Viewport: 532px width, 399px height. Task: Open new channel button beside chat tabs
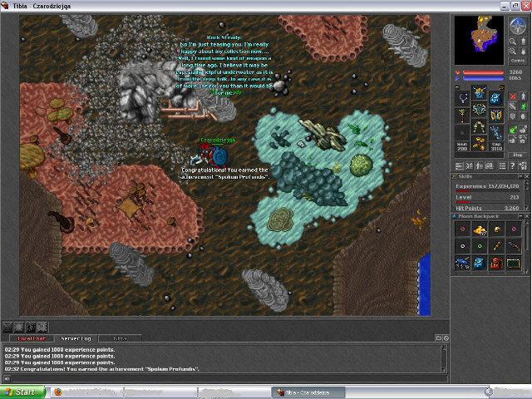click(439, 338)
